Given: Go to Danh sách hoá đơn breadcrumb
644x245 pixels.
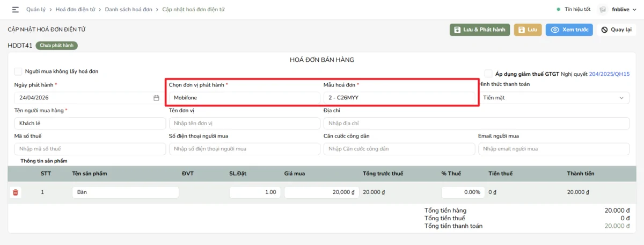Looking at the screenshot, I should pos(128,10).
